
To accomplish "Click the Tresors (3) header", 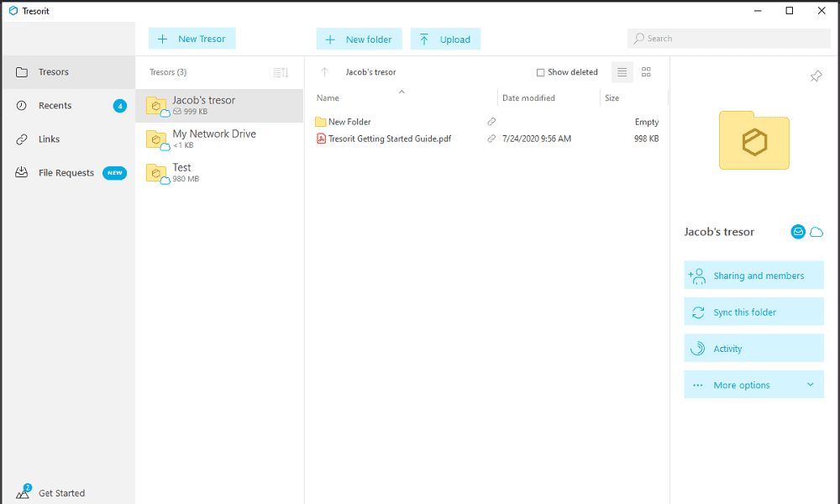I will pos(168,72).
